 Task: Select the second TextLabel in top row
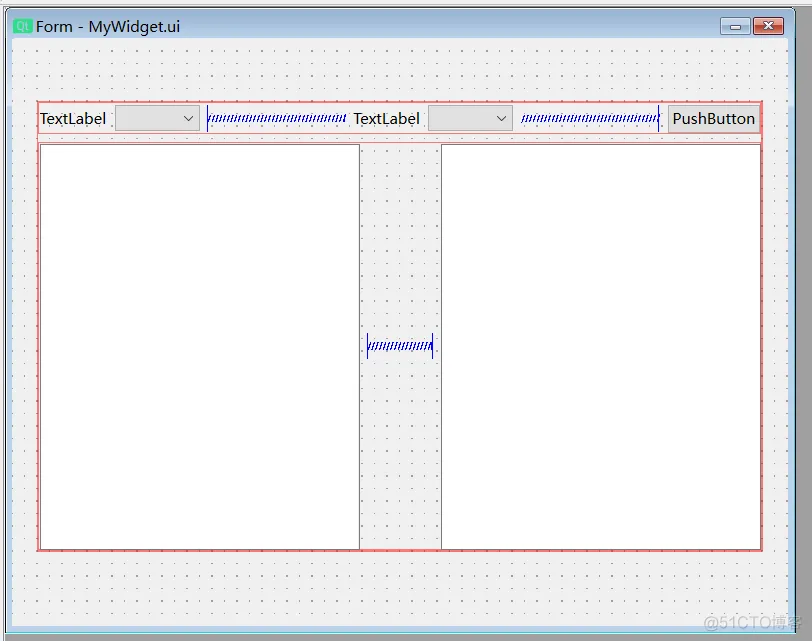386,119
